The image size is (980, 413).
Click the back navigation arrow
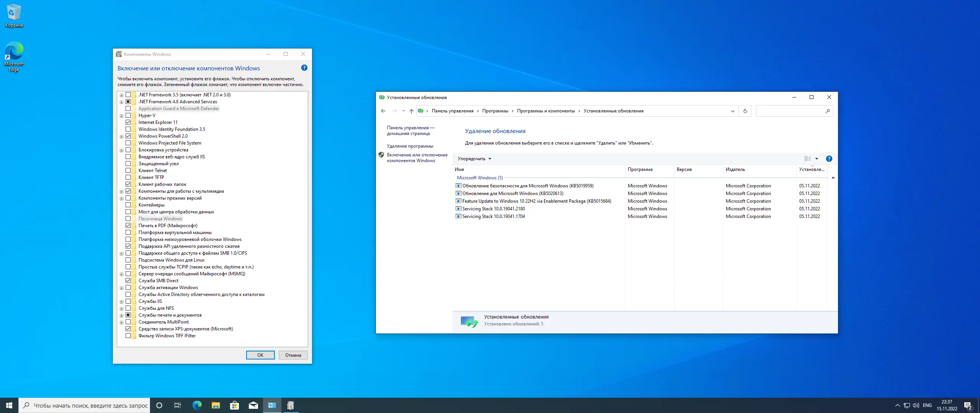383,111
